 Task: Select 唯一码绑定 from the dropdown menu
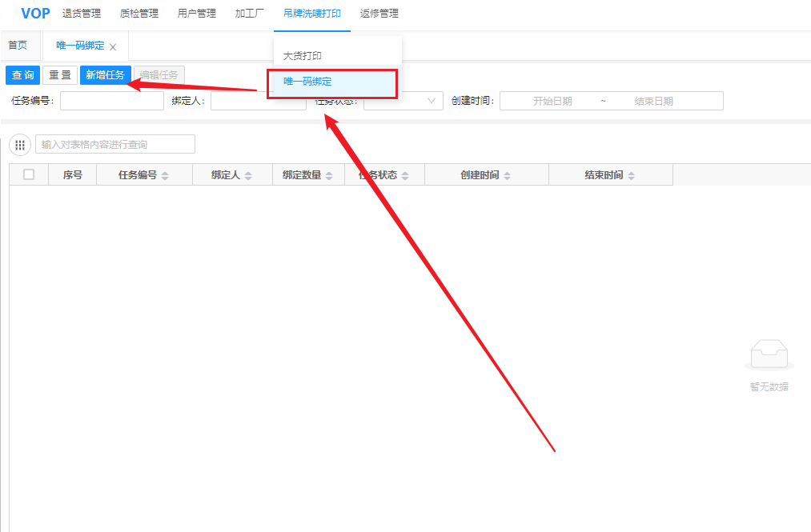[307, 82]
